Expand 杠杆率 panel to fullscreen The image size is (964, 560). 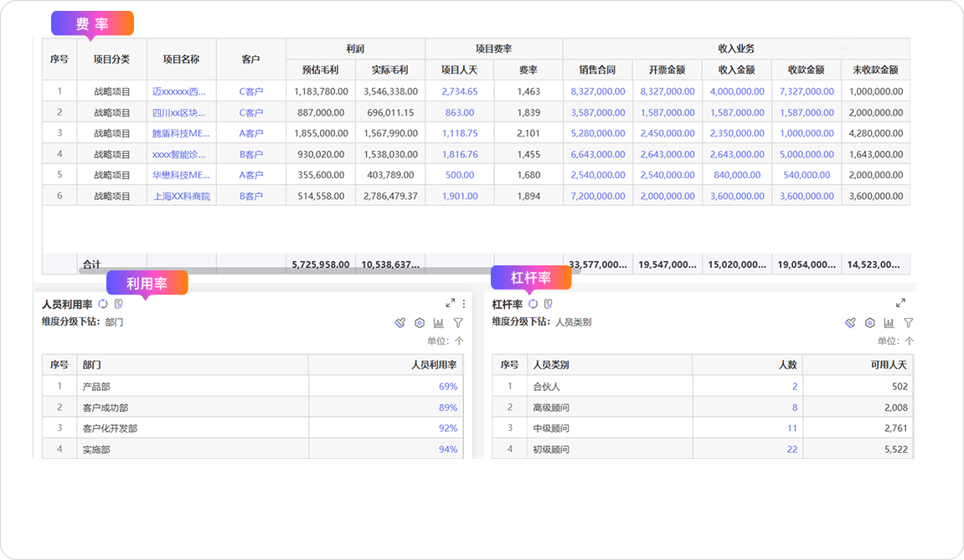tap(900, 303)
